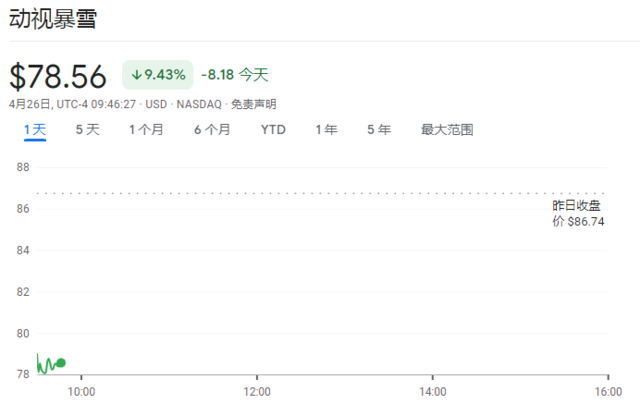Image resolution: width=640 pixels, height=416 pixels.
Task: Select the YTD tab
Action: coord(273,130)
